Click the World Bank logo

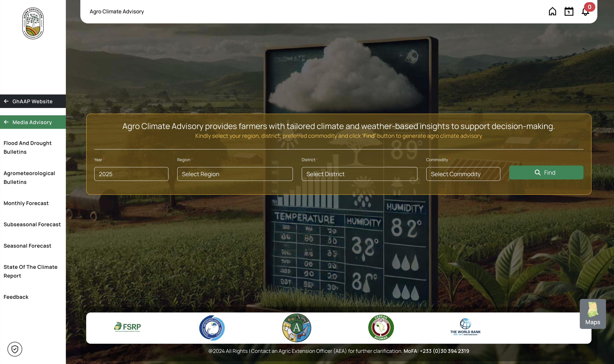pos(465,327)
